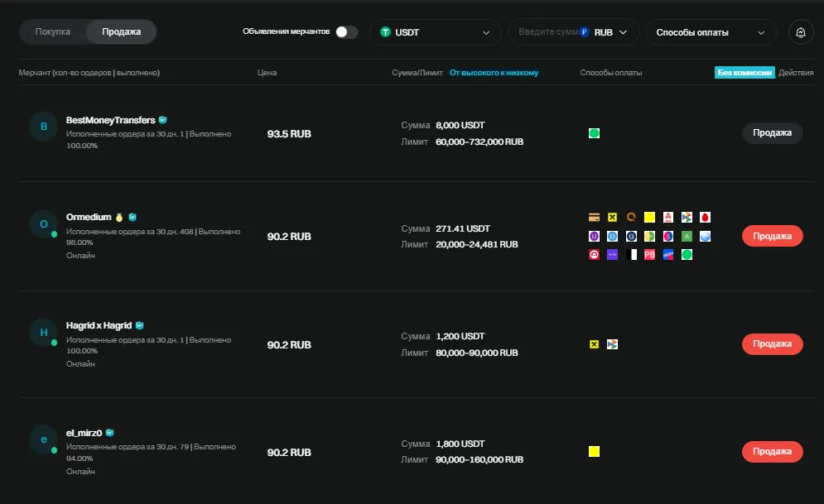824x504 pixels.
Task: Open the USDT asset dropdown
Action: (435, 31)
